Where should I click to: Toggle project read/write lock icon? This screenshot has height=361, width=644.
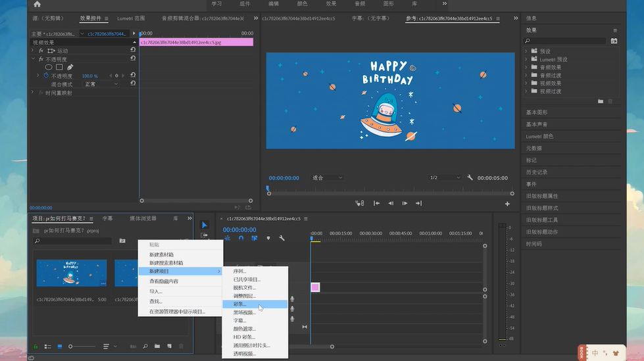click(x=36, y=347)
